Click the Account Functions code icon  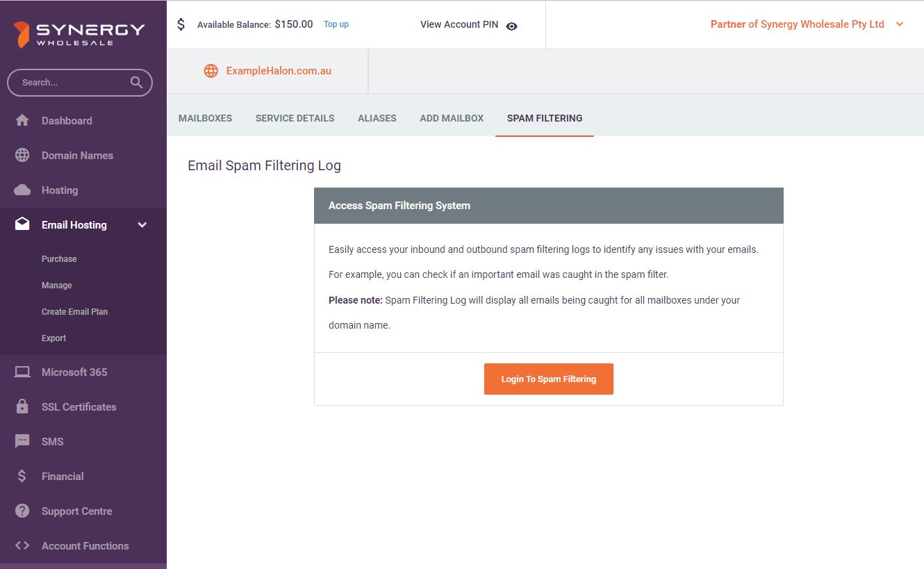click(x=22, y=545)
